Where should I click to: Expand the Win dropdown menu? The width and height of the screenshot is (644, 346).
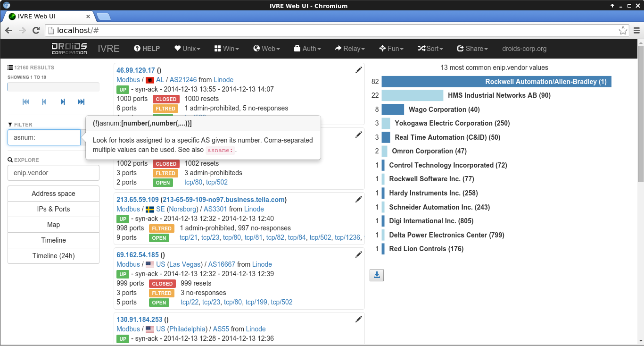pyautogui.click(x=226, y=49)
